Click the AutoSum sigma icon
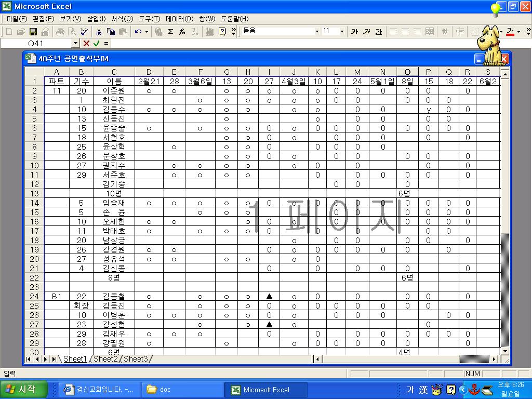 (x=170, y=32)
